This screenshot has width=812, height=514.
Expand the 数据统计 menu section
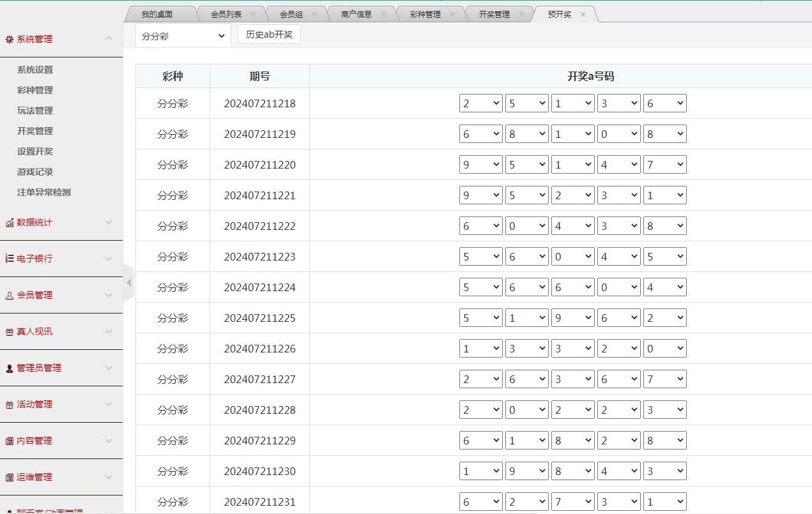109,222
